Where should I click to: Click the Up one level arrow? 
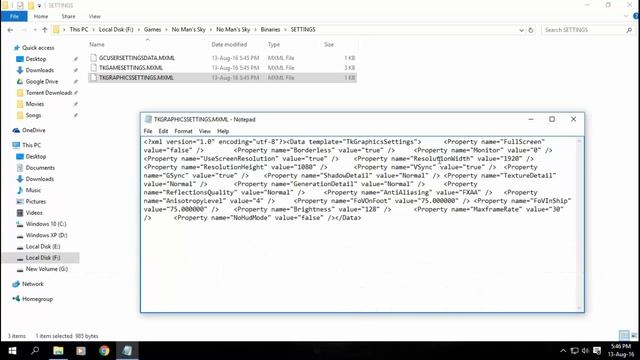tap(44, 30)
